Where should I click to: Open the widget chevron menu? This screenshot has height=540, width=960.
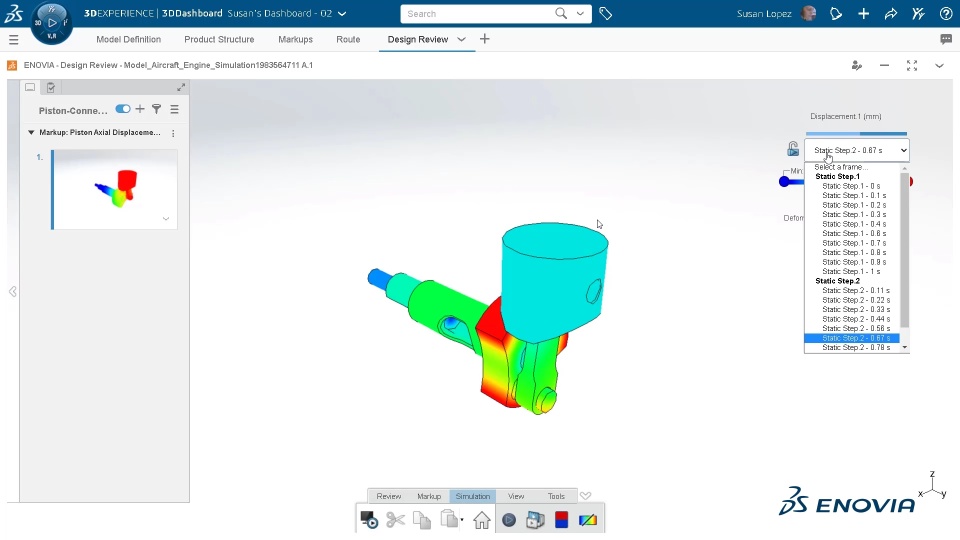(x=939, y=66)
